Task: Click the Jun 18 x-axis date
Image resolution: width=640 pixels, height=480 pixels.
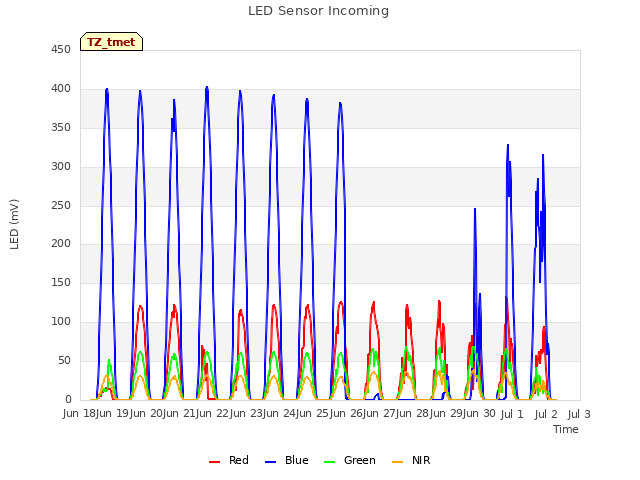Action: [80, 414]
